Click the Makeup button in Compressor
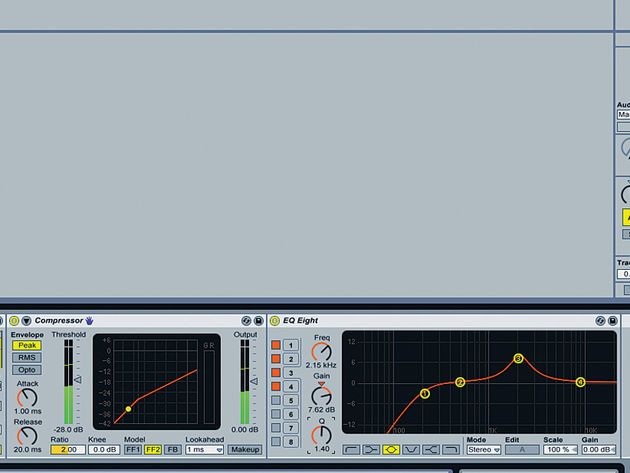The width and height of the screenshot is (630, 473). [x=245, y=450]
